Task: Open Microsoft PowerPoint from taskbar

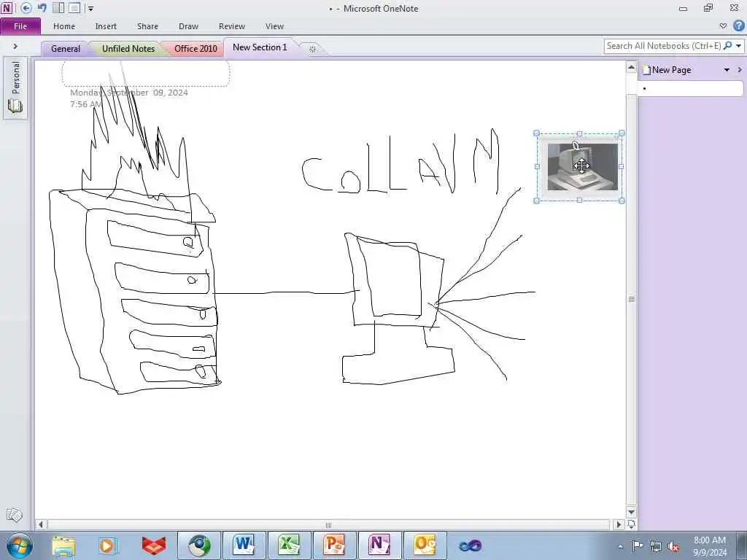Action: pyautogui.click(x=334, y=545)
